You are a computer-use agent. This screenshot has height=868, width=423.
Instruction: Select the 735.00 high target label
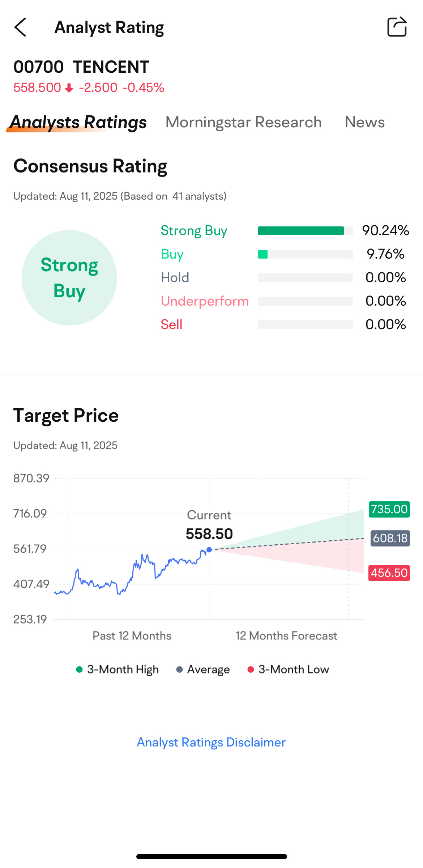(x=389, y=509)
